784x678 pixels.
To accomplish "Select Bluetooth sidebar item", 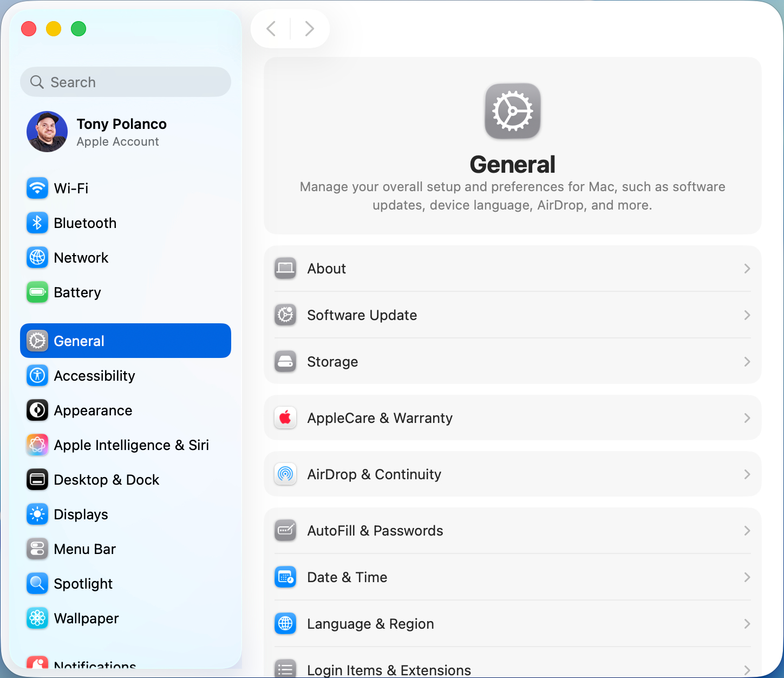I will (126, 223).
